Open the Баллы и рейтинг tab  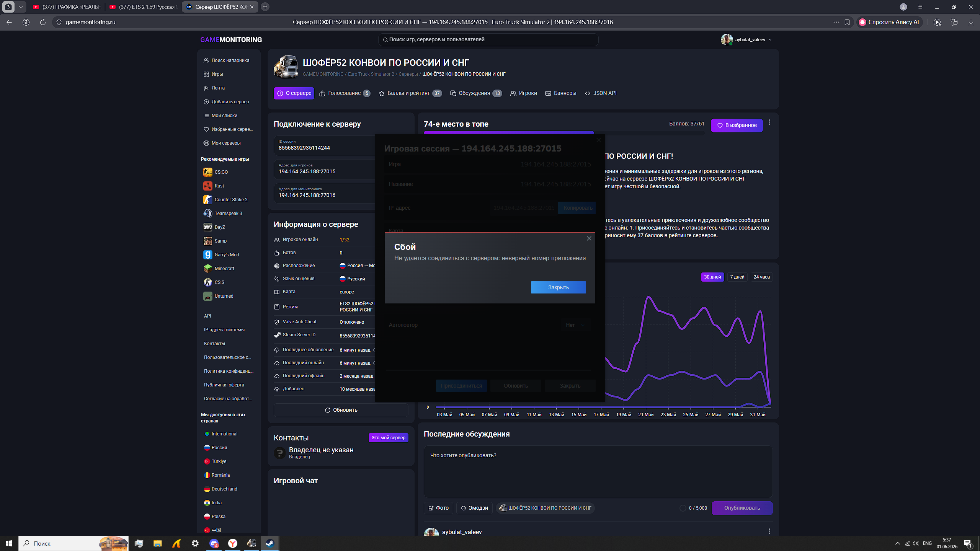[410, 93]
